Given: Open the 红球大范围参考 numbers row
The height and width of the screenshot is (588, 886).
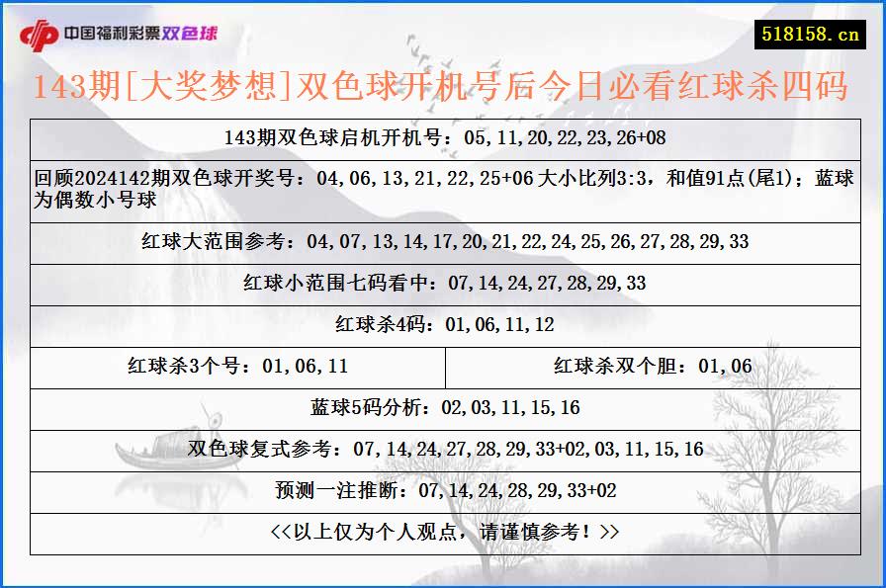Looking at the screenshot, I should (443, 240).
